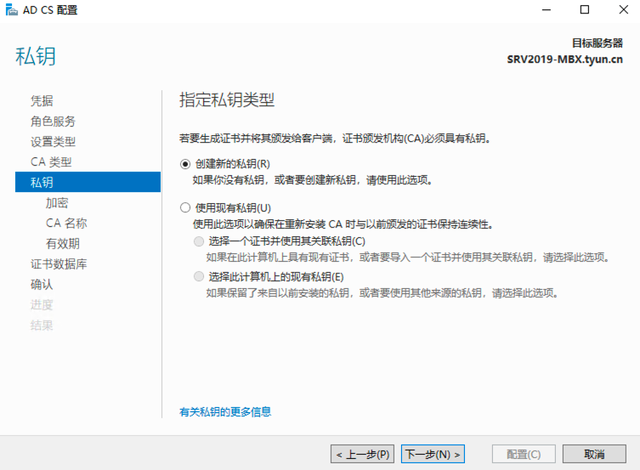Choose 选择一个证书并使用其关联私钥(C) option
The image size is (640, 470).
click(199, 241)
